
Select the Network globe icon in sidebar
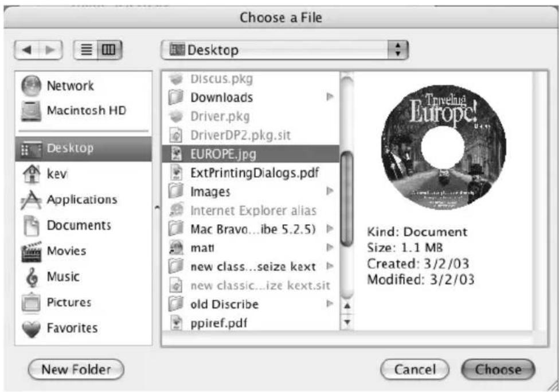32,85
